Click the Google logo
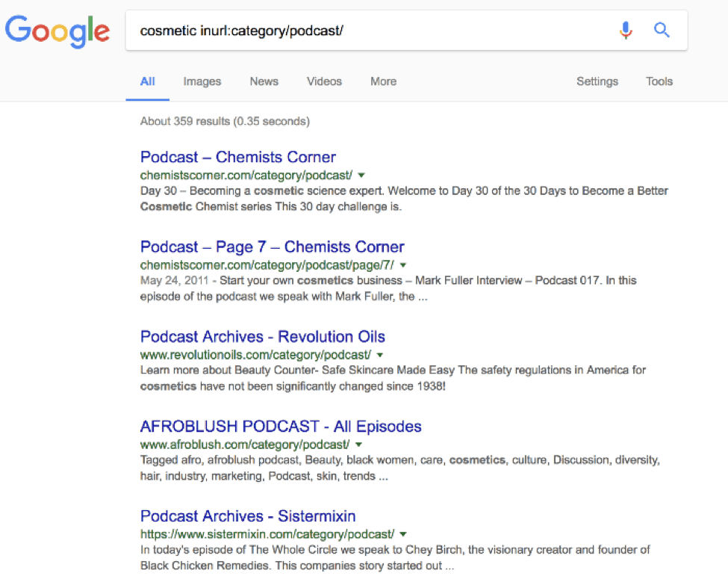The width and height of the screenshot is (728, 582). click(x=57, y=31)
